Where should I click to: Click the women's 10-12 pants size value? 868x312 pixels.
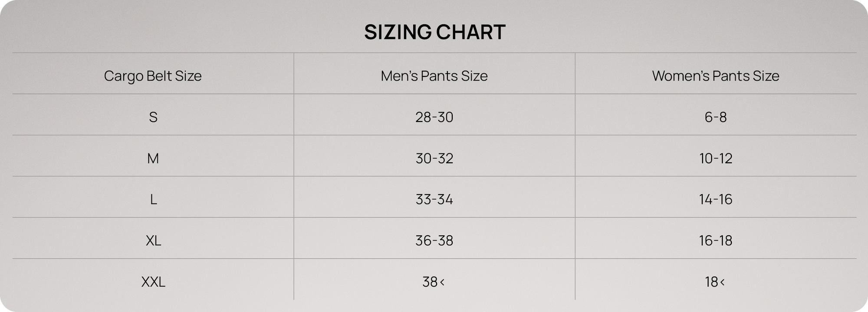(x=715, y=158)
